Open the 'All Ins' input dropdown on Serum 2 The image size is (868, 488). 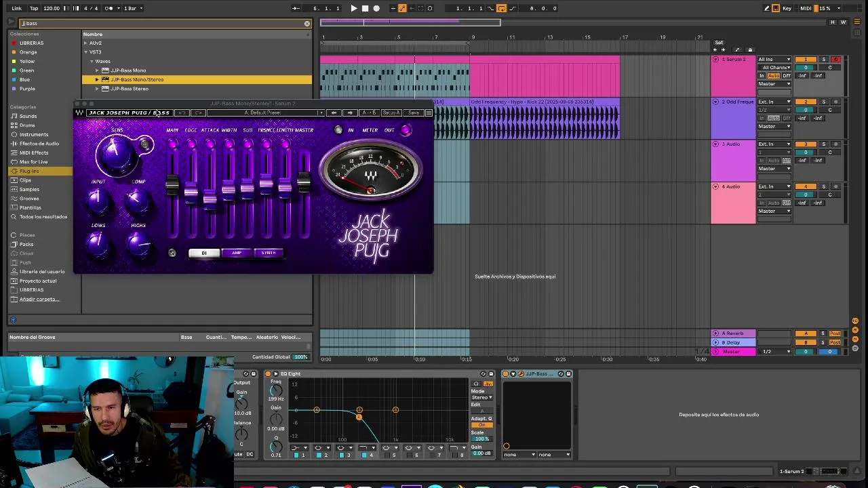coord(774,60)
